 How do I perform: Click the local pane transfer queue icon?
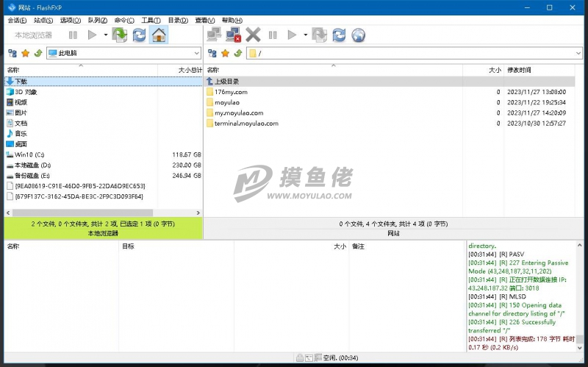(120, 35)
